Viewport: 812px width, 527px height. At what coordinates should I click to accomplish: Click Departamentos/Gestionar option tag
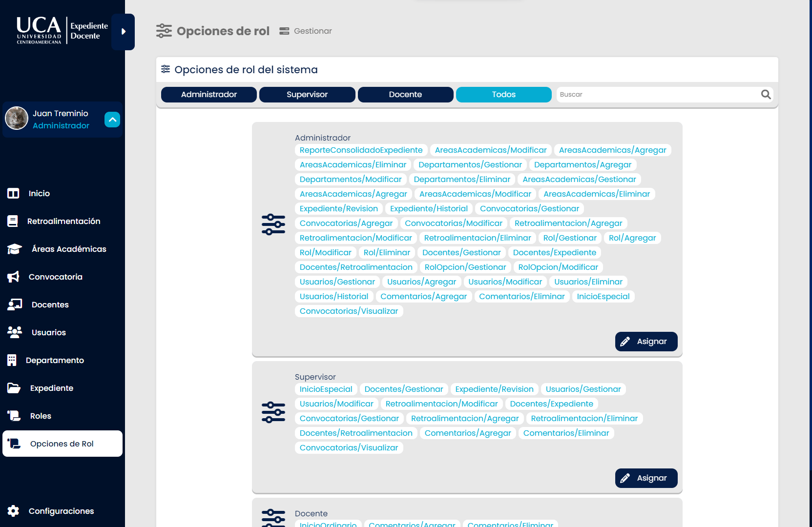click(470, 165)
